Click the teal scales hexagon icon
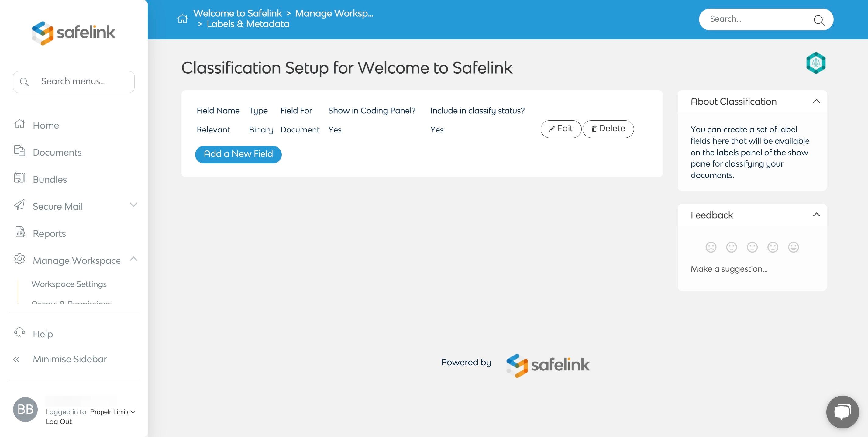 pos(815,63)
